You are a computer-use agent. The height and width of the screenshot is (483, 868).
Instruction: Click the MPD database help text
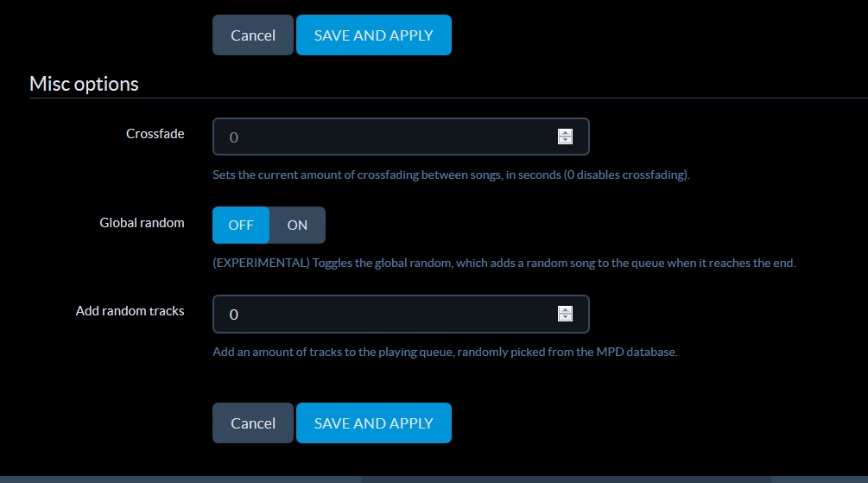click(x=445, y=352)
